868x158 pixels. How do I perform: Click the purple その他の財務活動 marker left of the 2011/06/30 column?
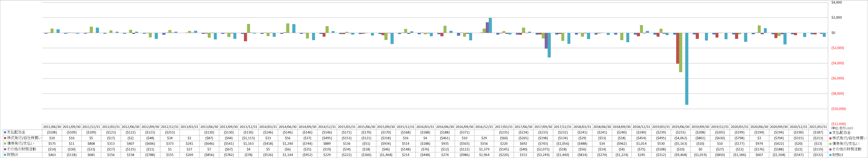(5, 149)
